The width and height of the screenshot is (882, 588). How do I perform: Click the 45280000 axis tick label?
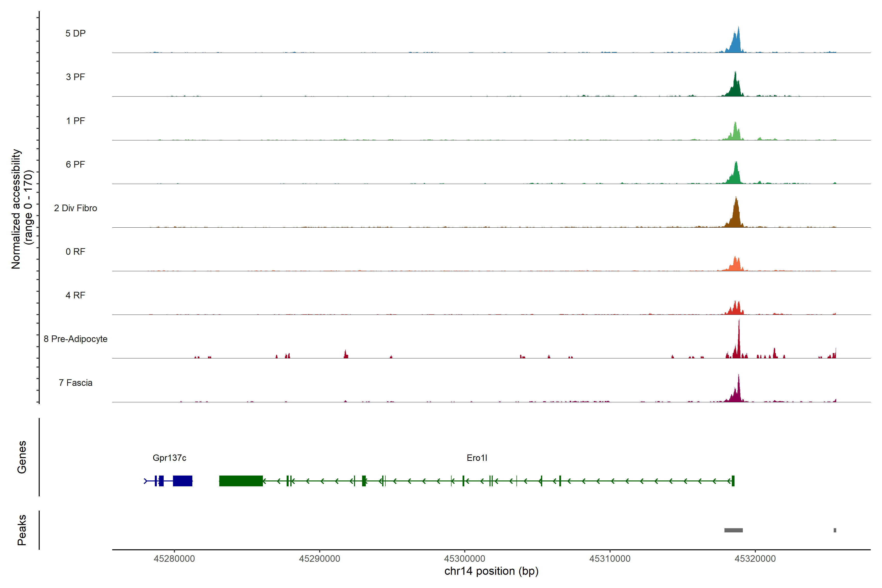pos(174,559)
